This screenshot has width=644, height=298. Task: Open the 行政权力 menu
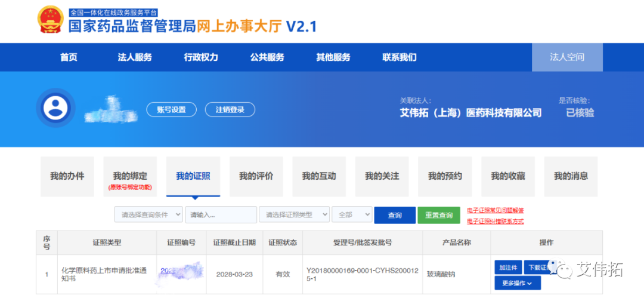pos(201,57)
